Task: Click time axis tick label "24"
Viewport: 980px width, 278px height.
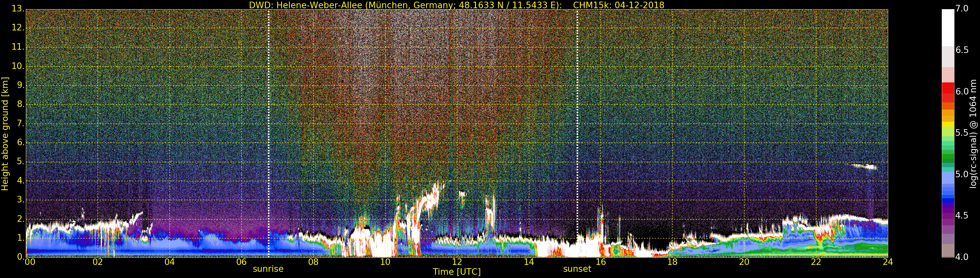Action: point(888,262)
